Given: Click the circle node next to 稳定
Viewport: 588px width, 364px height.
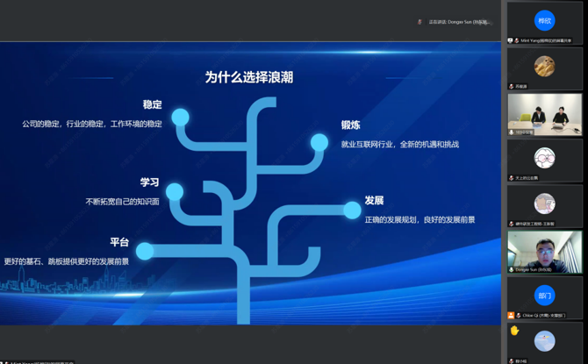Looking at the screenshot, I should point(180,117).
